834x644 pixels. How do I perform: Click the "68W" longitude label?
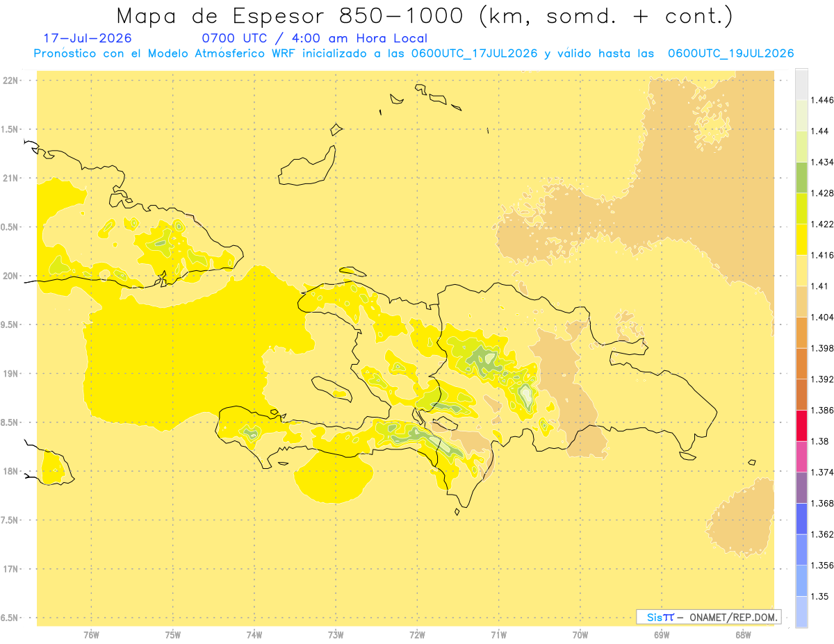pyautogui.click(x=742, y=635)
